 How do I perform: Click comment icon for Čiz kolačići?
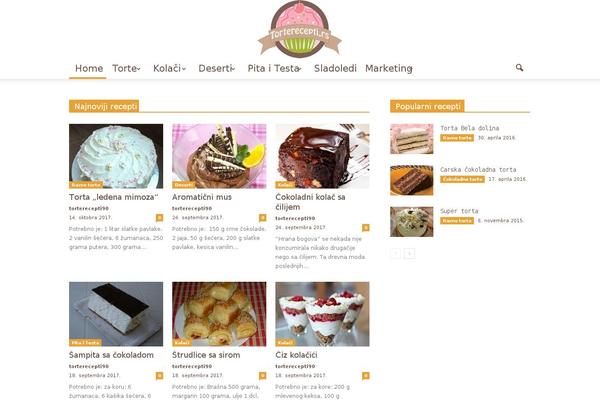click(366, 376)
